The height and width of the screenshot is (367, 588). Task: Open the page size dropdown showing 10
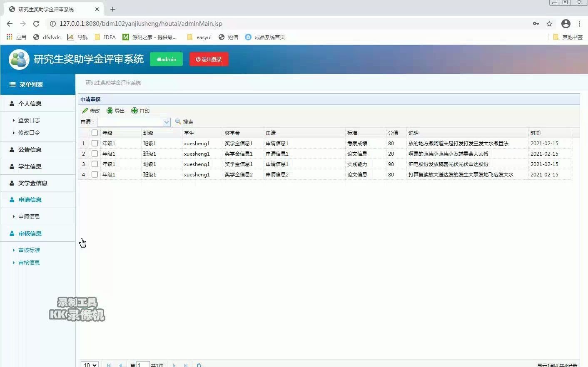[90, 365]
